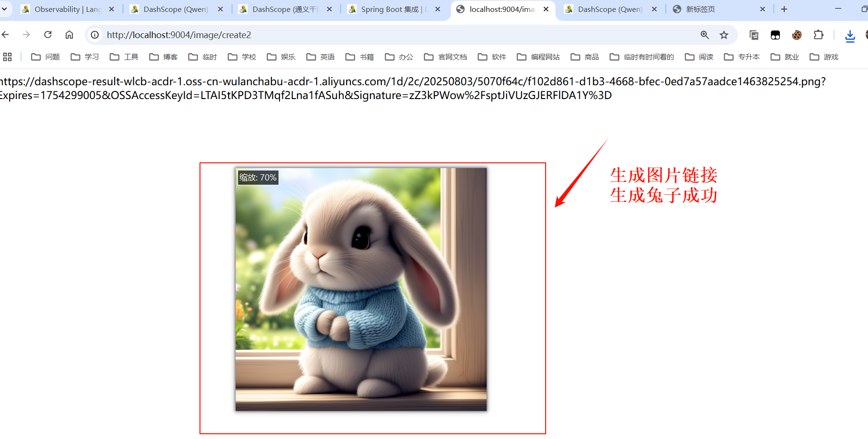View site information icon beside URL

(95, 35)
